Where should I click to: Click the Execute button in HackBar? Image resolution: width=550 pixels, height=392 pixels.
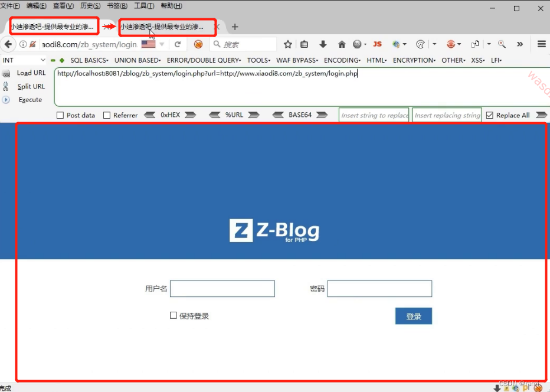30,100
